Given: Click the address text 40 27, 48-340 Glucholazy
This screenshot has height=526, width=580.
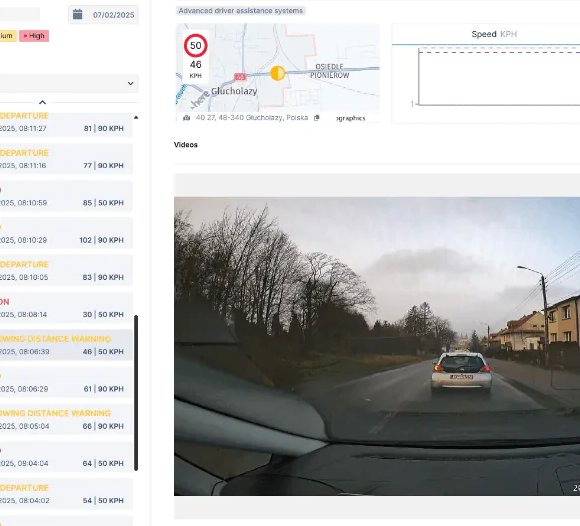Looking at the screenshot, I should point(252,118).
